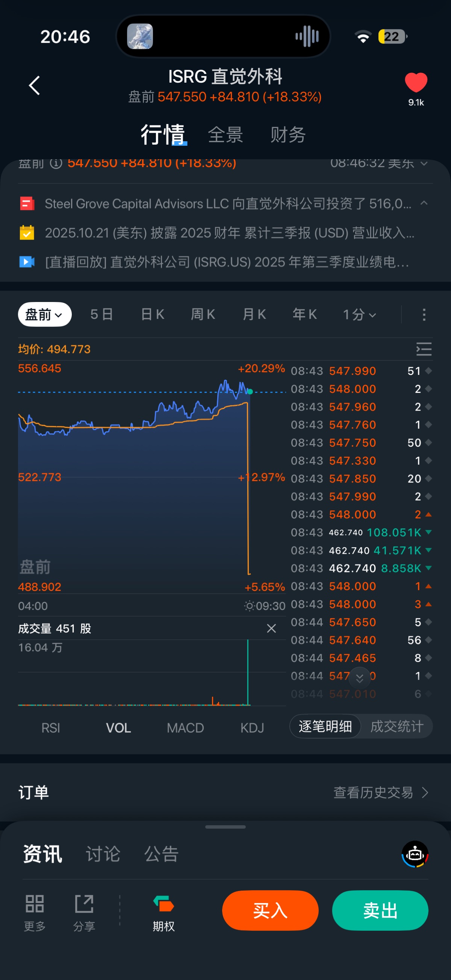Screen dimensions: 451x980
Task: Tap the info icon beside 盘前 price
Action: (56, 164)
